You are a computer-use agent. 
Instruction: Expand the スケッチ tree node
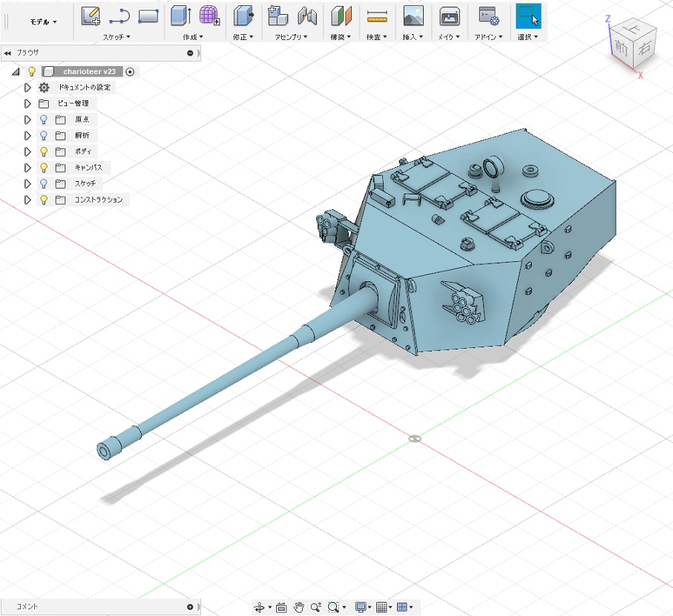tap(27, 184)
